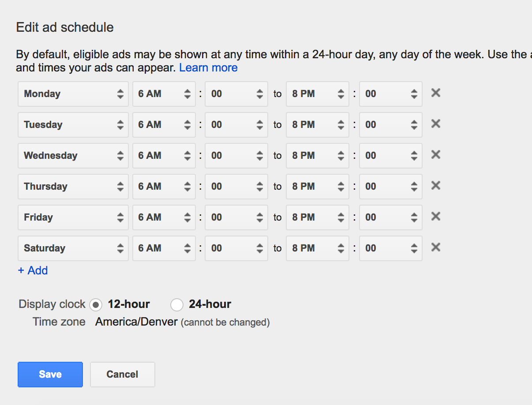Add a new schedule row
This screenshot has width=532, height=405.
(x=32, y=270)
